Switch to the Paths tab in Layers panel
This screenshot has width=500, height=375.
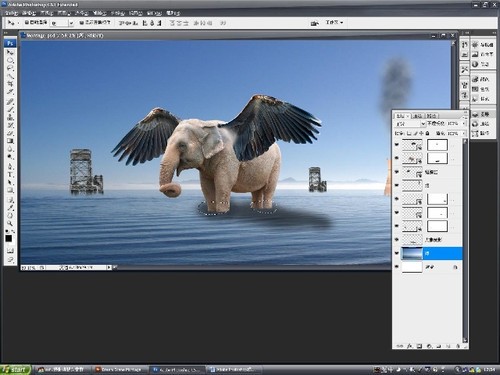point(432,116)
